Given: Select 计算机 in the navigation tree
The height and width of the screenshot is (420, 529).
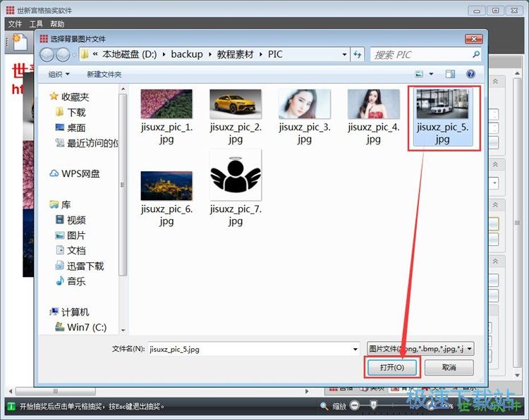Looking at the screenshot, I should (x=70, y=312).
